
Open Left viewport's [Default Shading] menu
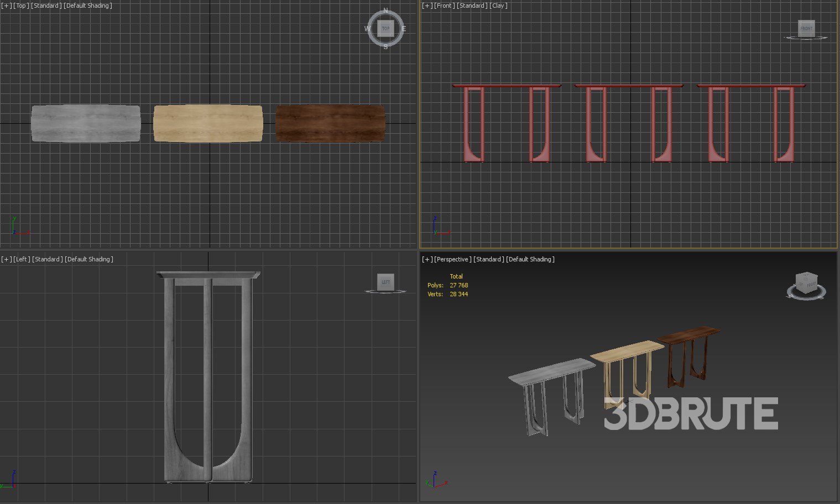pos(89,259)
